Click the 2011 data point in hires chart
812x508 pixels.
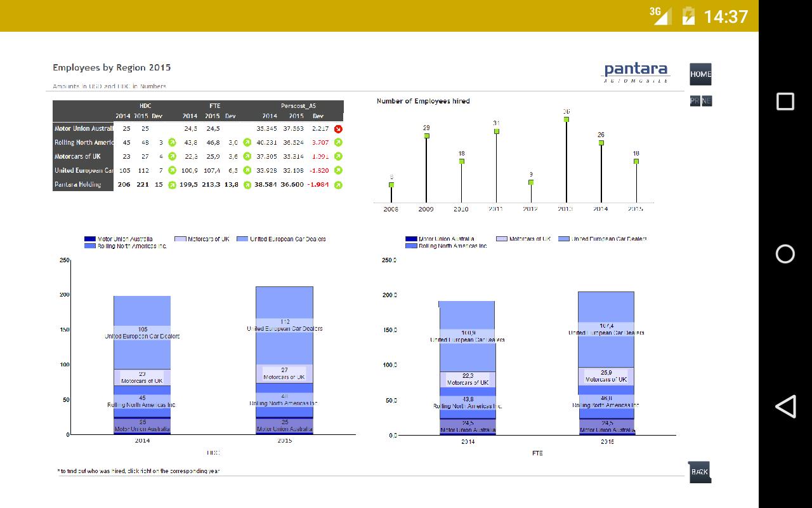coord(496,131)
